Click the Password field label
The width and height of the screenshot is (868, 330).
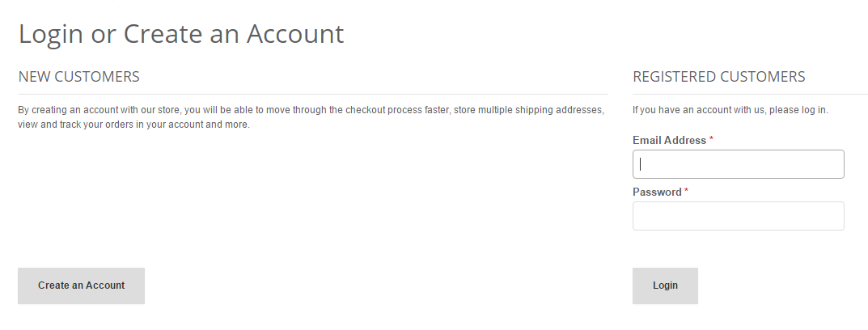pos(657,192)
